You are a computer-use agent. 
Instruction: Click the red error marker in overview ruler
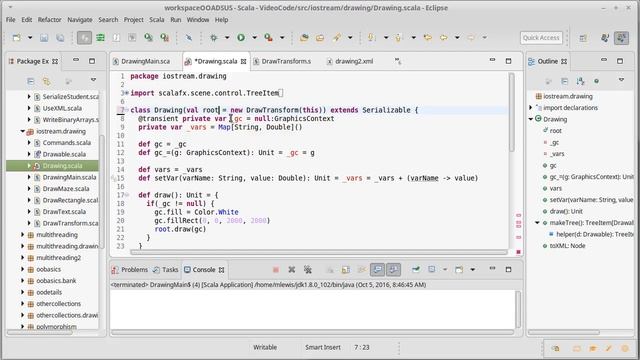[x=518, y=252]
